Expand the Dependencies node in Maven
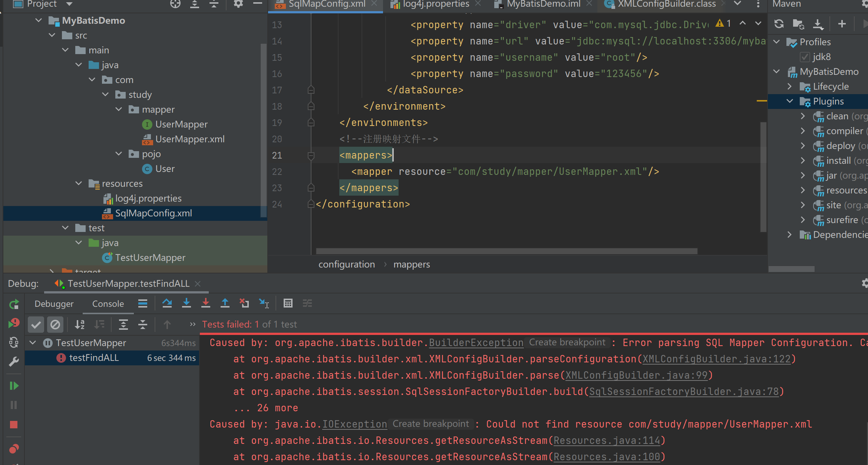 [790, 235]
